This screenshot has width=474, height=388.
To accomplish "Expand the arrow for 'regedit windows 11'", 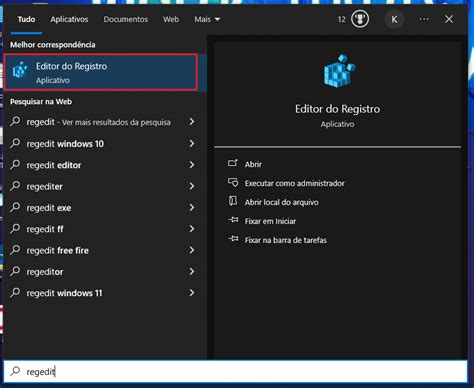I will pos(192,293).
